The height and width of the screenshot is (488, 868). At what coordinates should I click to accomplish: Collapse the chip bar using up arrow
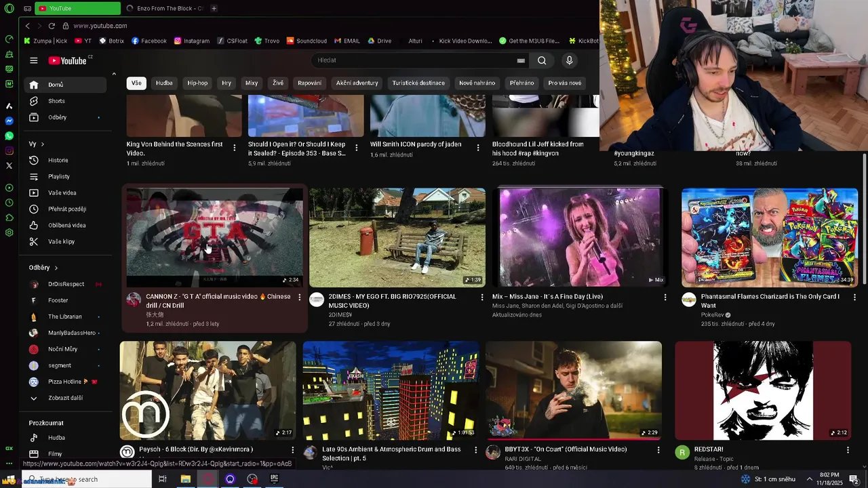114,73
